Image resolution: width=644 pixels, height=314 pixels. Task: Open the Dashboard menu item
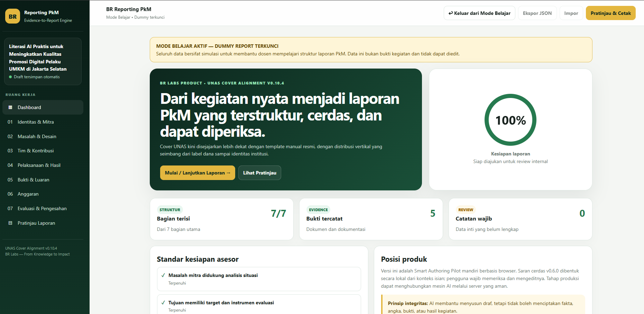[x=43, y=107]
